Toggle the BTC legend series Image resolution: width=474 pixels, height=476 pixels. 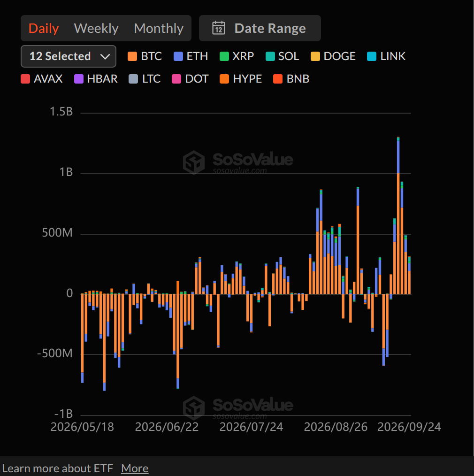coord(145,56)
